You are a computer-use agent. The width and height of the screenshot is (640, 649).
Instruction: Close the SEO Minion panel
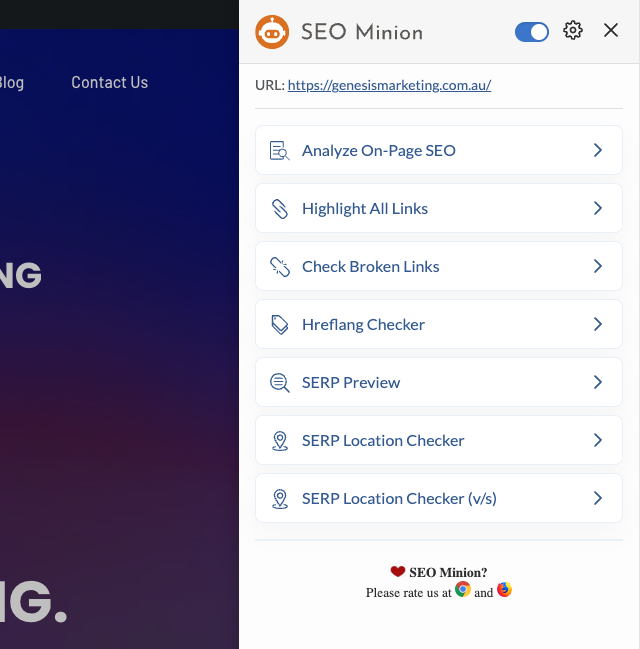point(611,30)
